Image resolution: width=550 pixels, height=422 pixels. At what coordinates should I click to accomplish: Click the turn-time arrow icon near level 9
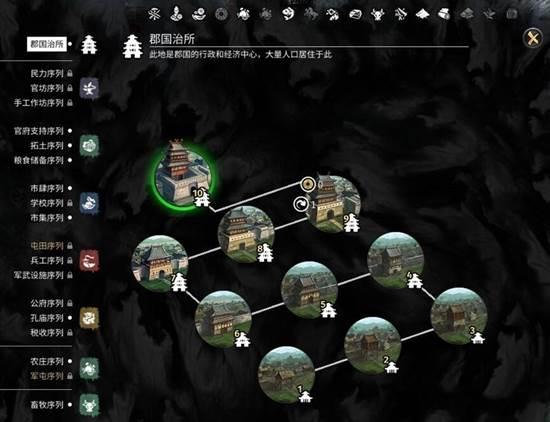300,204
